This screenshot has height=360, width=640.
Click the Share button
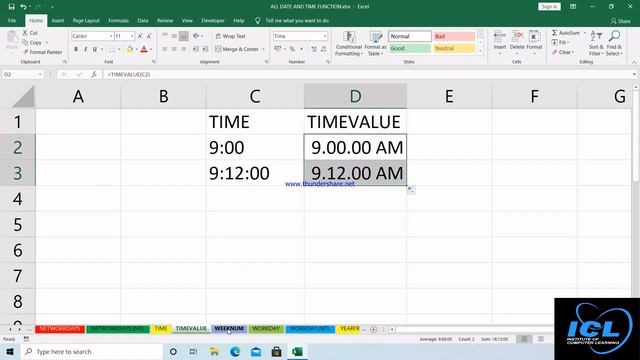[x=620, y=21]
